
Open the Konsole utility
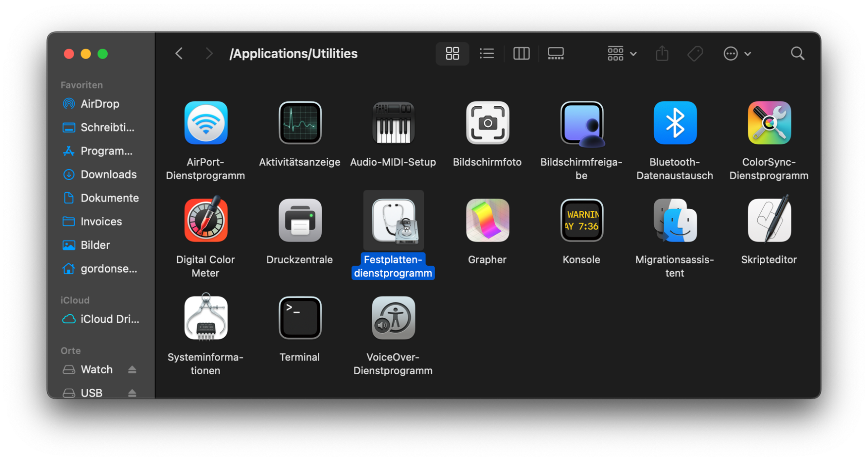coord(581,220)
